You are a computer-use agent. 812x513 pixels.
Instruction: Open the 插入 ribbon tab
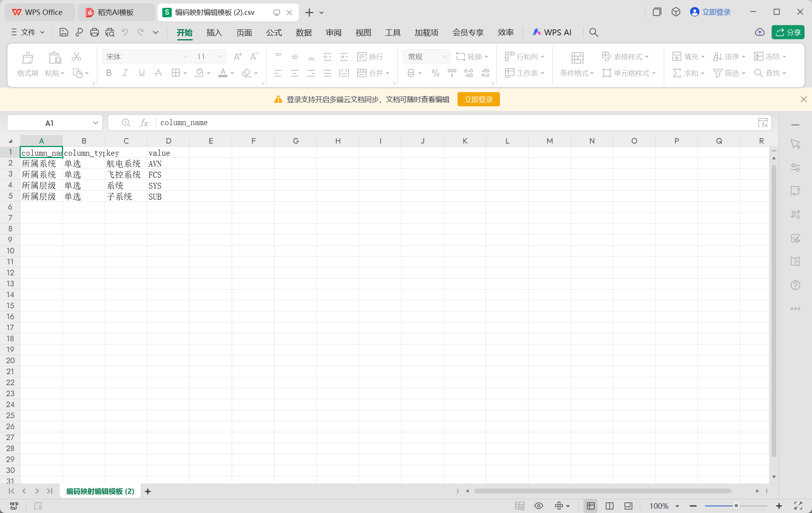[x=214, y=33]
